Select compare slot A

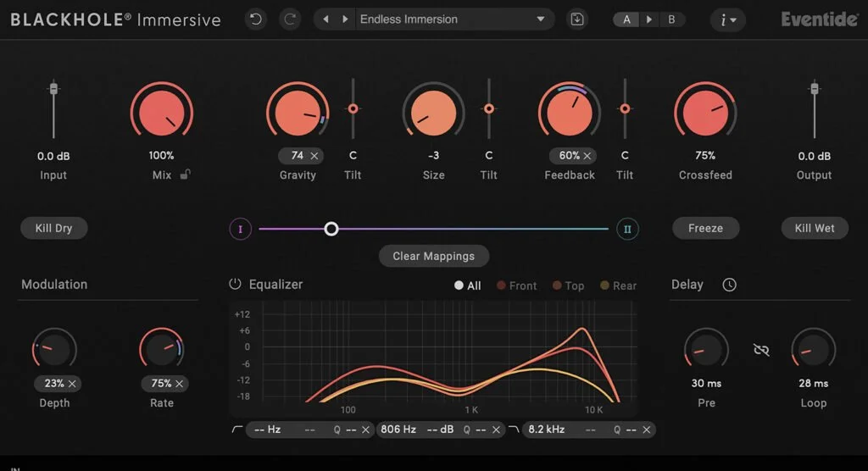[626, 20]
